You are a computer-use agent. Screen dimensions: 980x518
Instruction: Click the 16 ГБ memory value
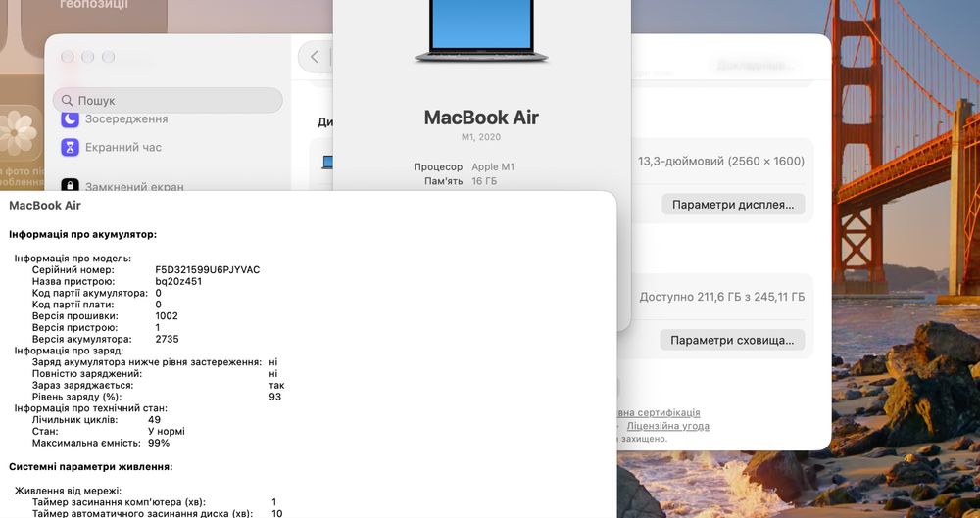tap(484, 181)
